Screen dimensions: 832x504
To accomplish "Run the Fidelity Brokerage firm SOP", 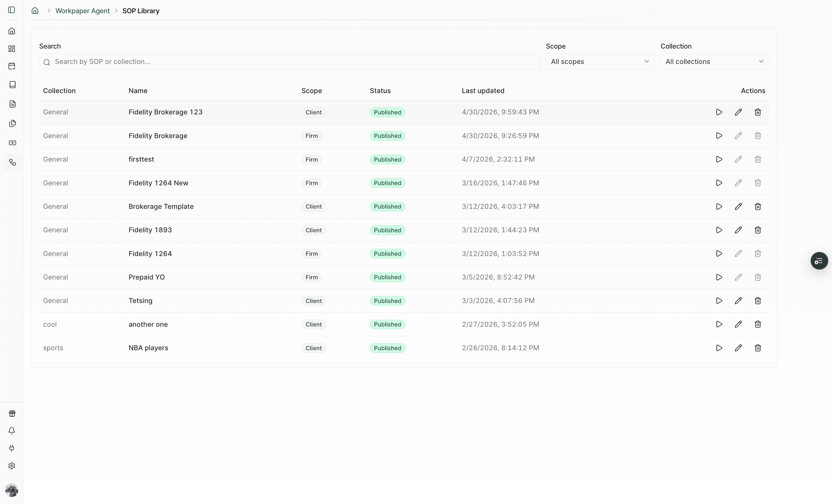I will coord(719,136).
